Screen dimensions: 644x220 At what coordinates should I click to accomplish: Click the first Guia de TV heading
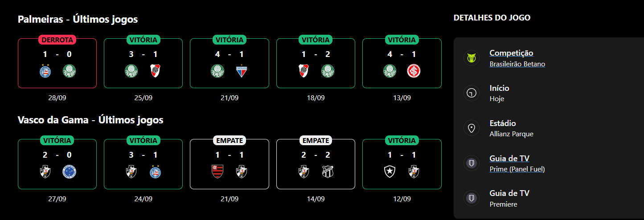click(509, 159)
